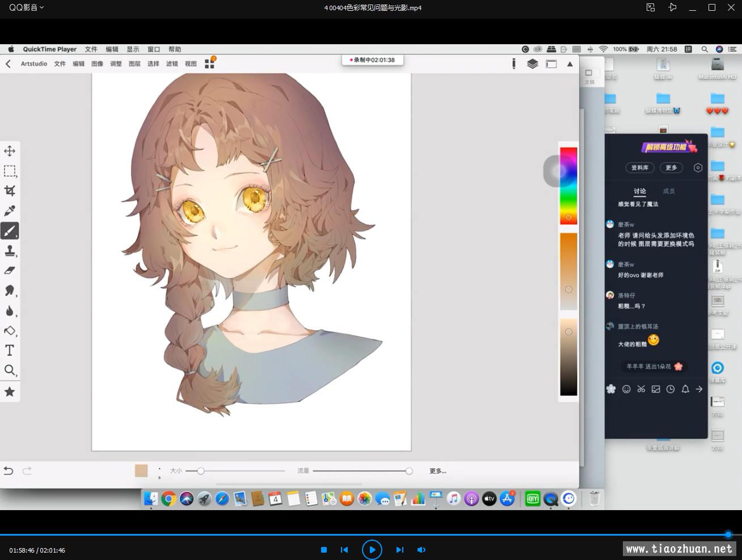Go back with the Artstudio back chevron
The height and width of the screenshot is (560, 742).
point(8,64)
